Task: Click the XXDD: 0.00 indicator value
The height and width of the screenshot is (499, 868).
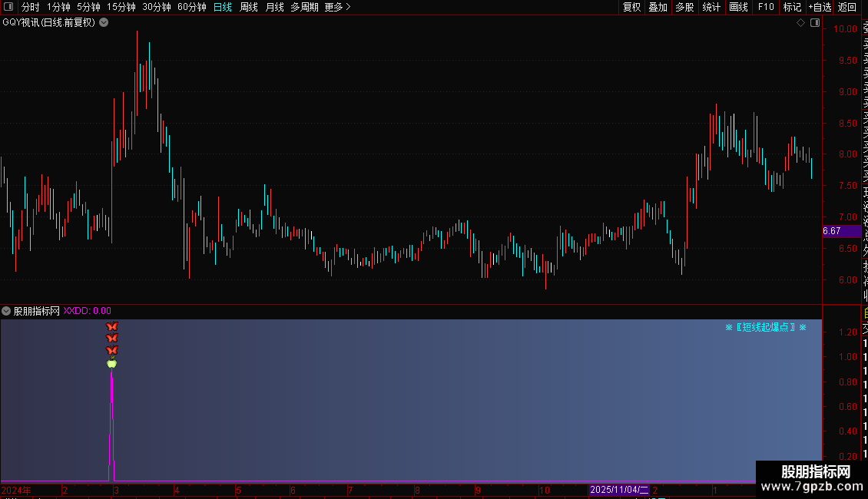Action: click(x=87, y=311)
